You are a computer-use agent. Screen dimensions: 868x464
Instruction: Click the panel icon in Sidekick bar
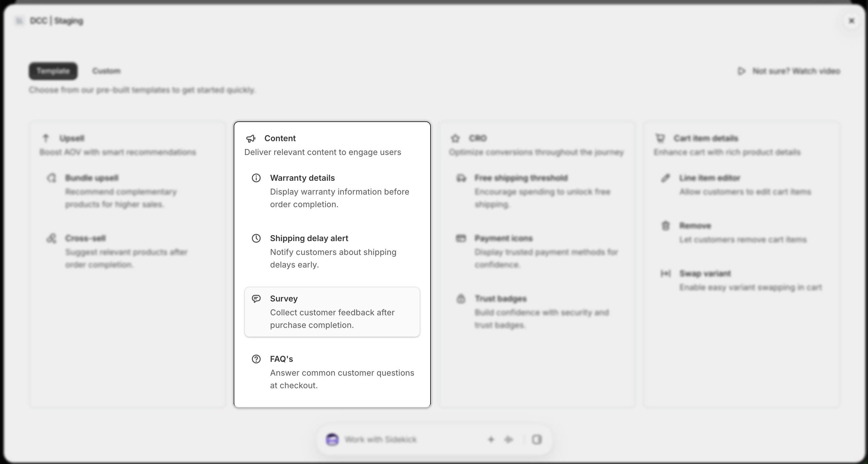coord(537,440)
